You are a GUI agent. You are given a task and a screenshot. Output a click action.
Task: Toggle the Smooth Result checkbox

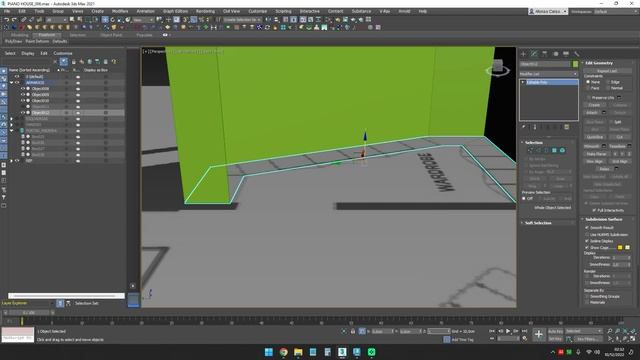click(x=587, y=228)
